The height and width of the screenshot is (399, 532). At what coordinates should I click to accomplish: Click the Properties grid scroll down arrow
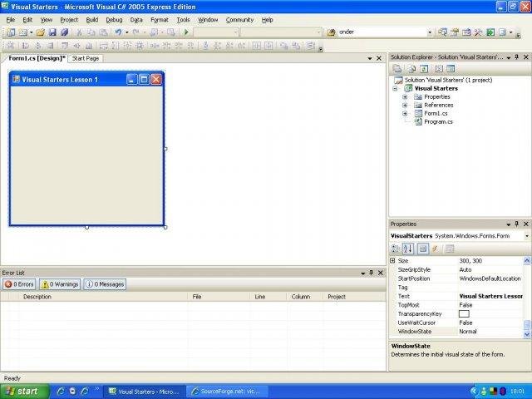point(527,334)
